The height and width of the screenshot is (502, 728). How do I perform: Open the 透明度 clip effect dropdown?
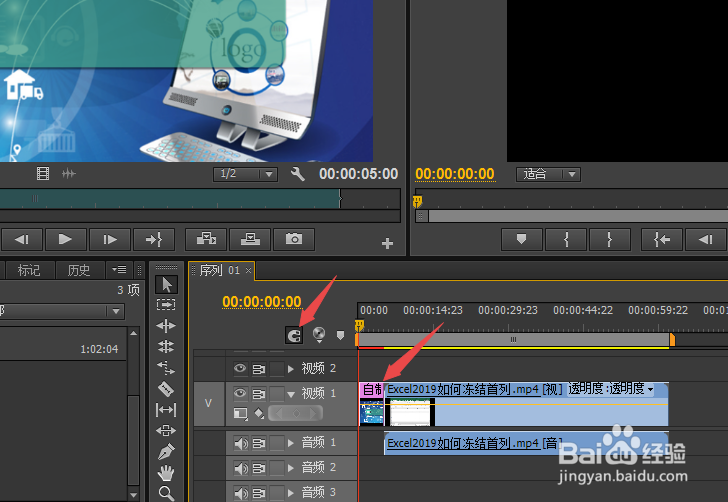pyautogui.click(x=611, y=389)
